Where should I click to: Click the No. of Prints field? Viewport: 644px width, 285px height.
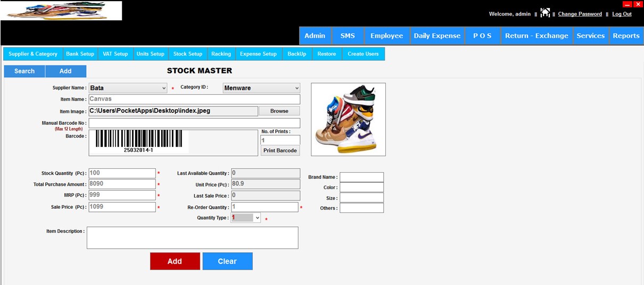point(280,140)
